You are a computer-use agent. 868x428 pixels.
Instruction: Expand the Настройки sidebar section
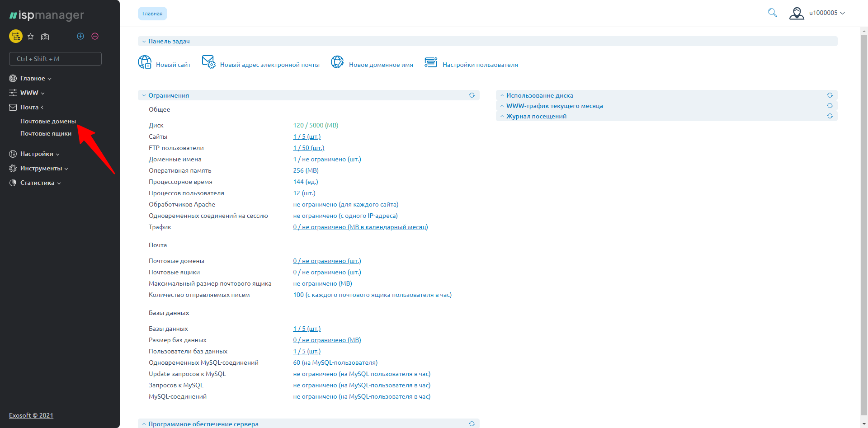[37, 154]
